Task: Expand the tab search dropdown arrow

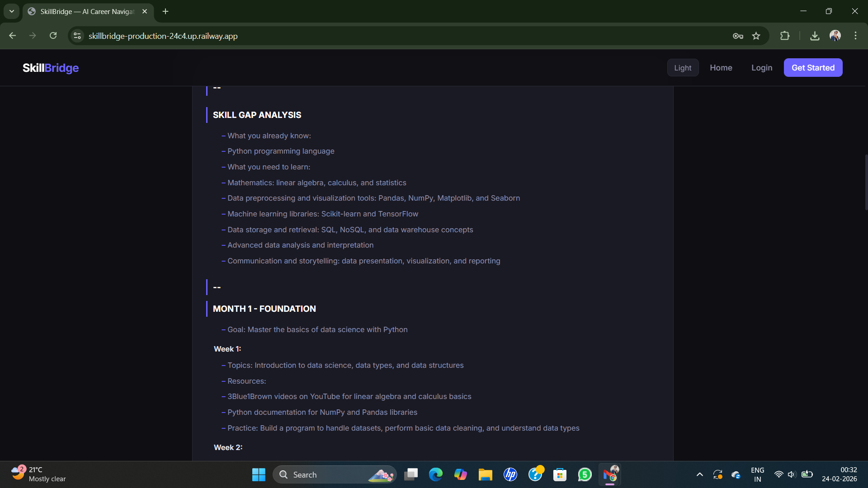Action: tap(11, 11)
